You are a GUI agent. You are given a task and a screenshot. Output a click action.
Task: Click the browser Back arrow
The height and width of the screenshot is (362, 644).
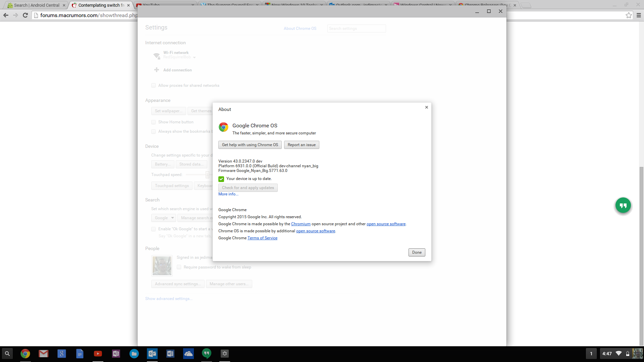pyautogui.click(x=6, y=15)
